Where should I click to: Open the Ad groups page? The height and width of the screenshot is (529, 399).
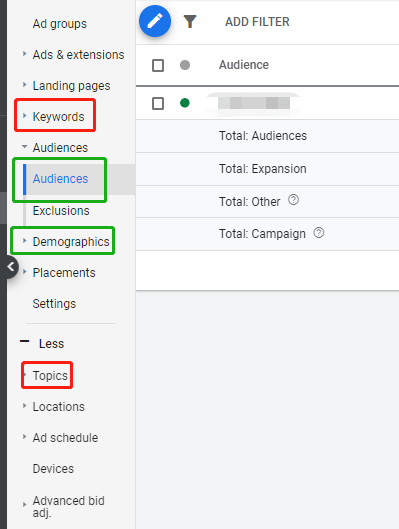point(60,24)
